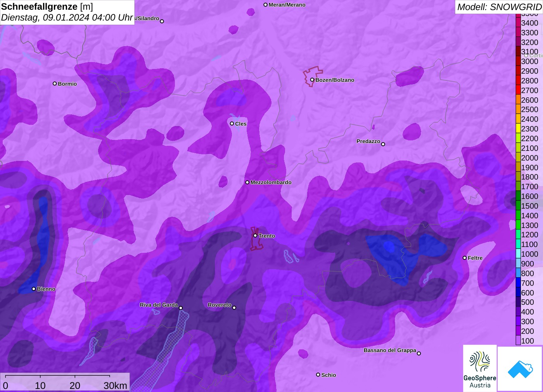Click the Modell: SNOWGRID label
The image size is (543, 392).
(499, 7)
